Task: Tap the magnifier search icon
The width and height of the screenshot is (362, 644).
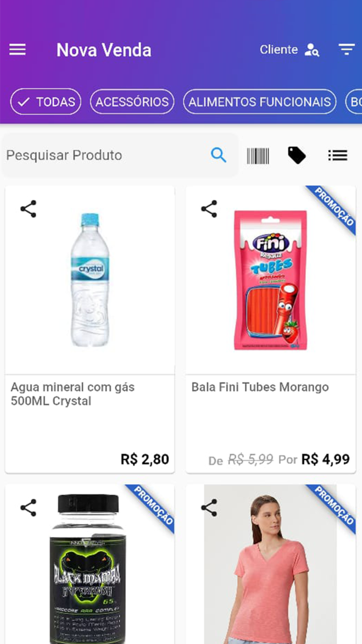Action: [219, 155]
